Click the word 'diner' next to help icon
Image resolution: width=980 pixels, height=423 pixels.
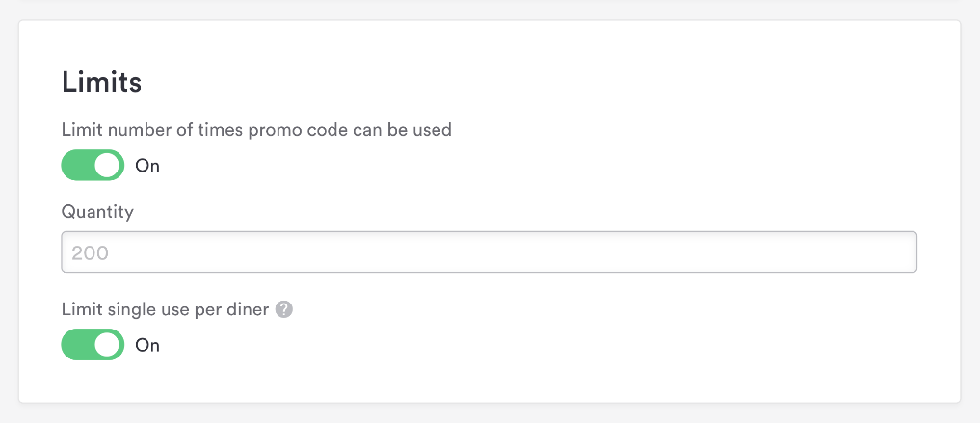(250, 310)
